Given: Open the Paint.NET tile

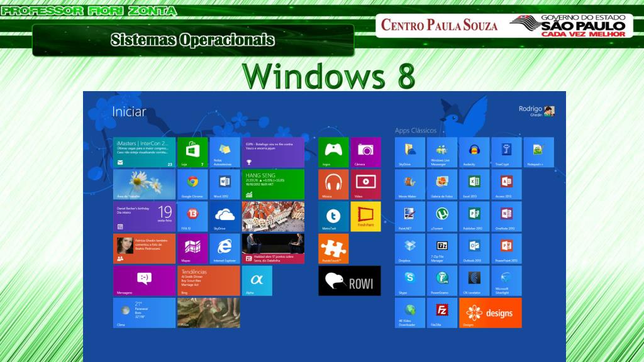Looking at the screenshot, I should click(410, 216).
